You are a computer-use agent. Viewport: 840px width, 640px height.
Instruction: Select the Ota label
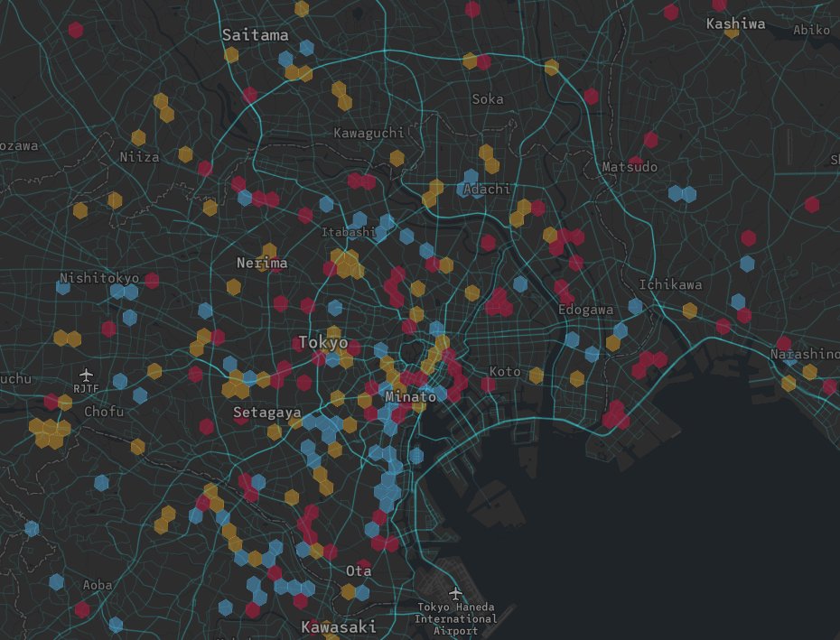359,570
